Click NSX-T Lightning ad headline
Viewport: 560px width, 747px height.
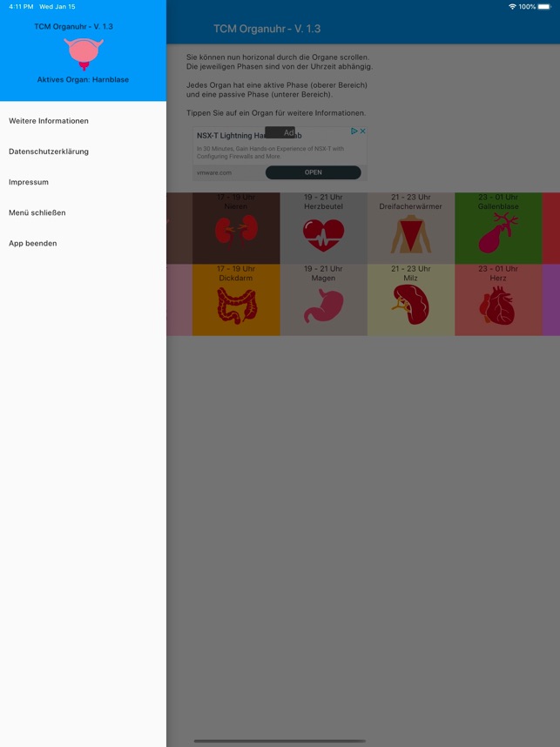pyautogui.click(x=249, y=136)
